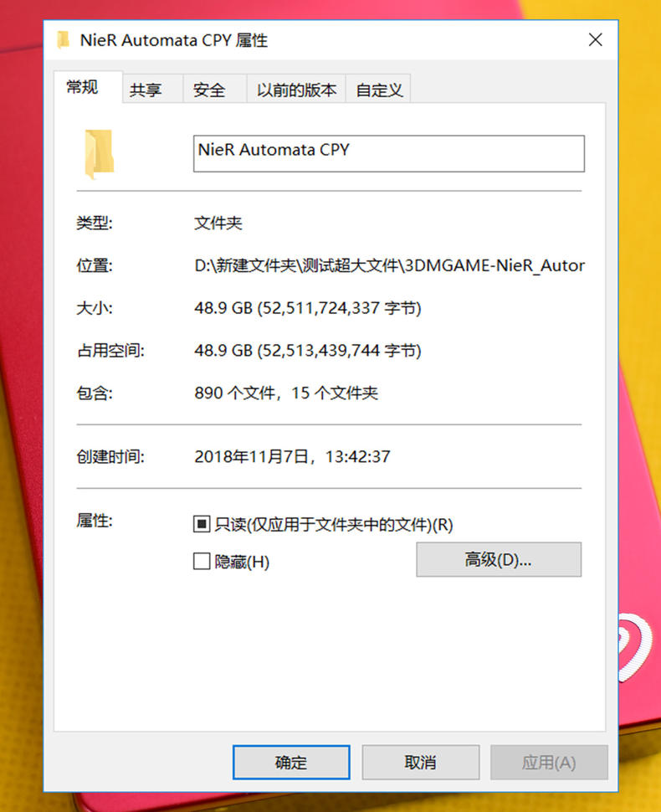Click the 大小 value 48.9 GB (52,511,724,337 字节)
Viewport: 661px width, 812px height.
pos(308,308)
